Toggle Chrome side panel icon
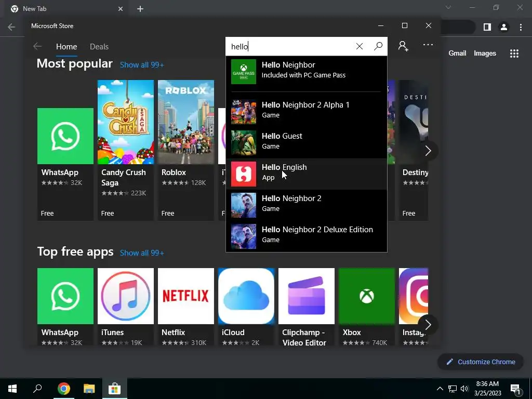This screenshot has width=532, height=399. point(487,27)
